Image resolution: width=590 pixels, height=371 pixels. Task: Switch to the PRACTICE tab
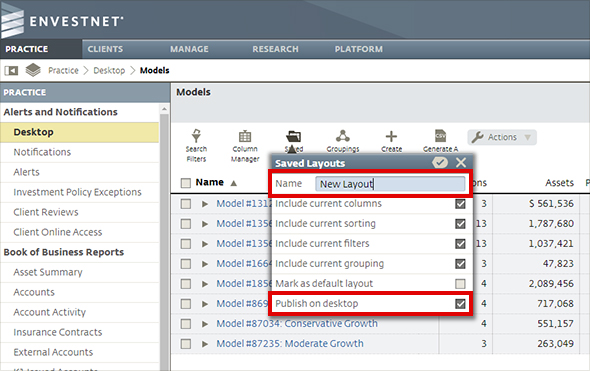pyautogui.click(x=41, y=49)
